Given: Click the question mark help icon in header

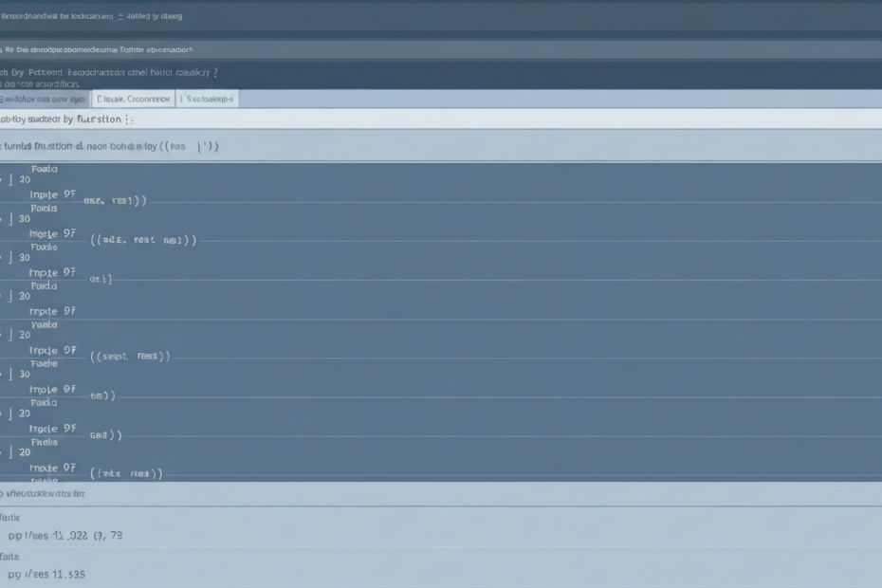Looking at the screenshot, I should pos(214,71).
